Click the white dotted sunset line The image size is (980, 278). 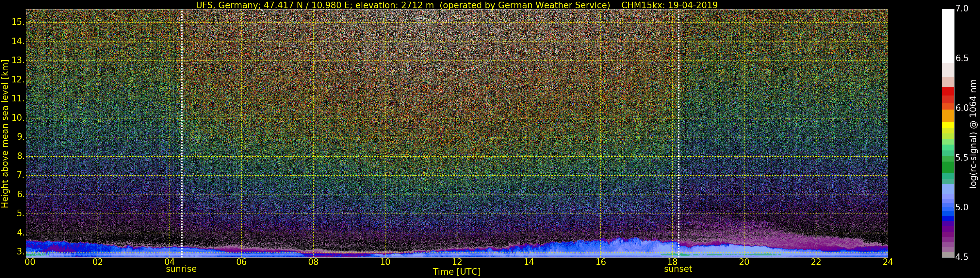pos(678,133)
